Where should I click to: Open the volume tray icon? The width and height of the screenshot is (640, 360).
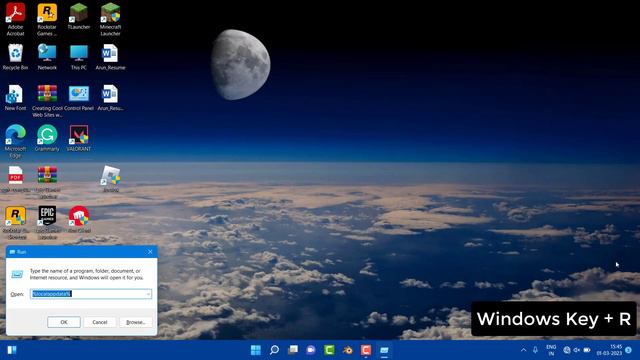(576, 350)
